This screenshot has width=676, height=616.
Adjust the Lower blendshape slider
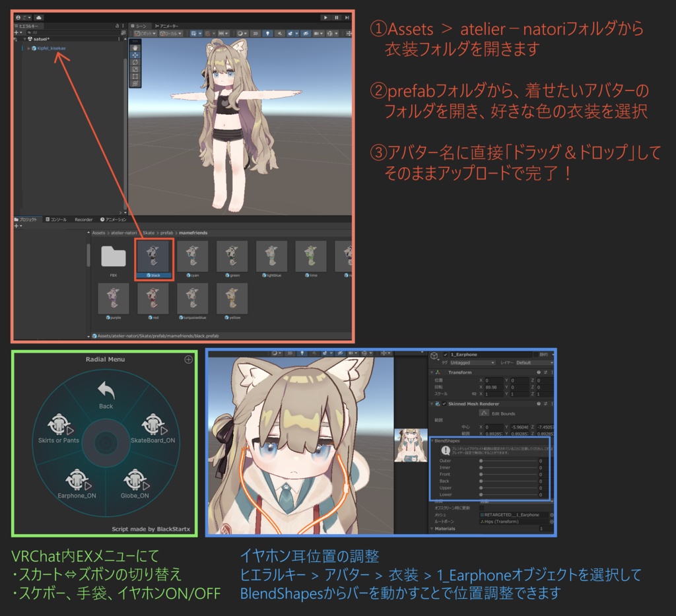(x=508, y=495)
